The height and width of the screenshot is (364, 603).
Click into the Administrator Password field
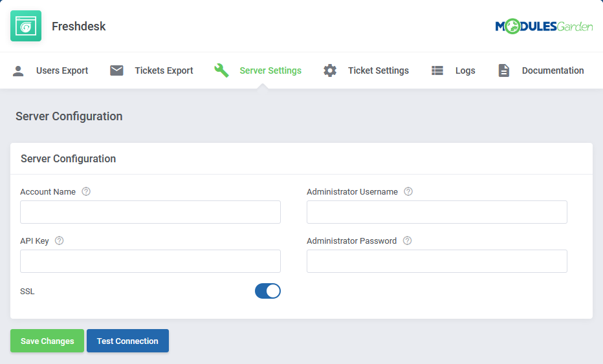[437, 261]
